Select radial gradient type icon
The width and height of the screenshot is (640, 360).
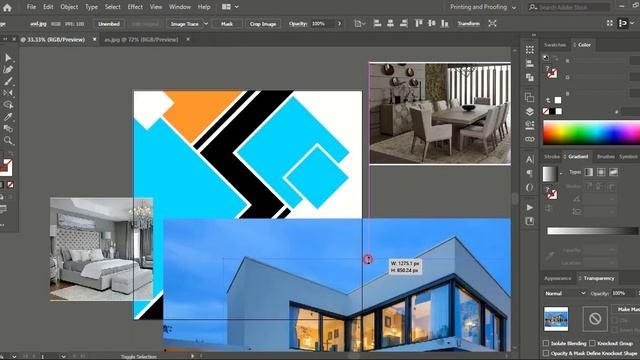(601, 172)
